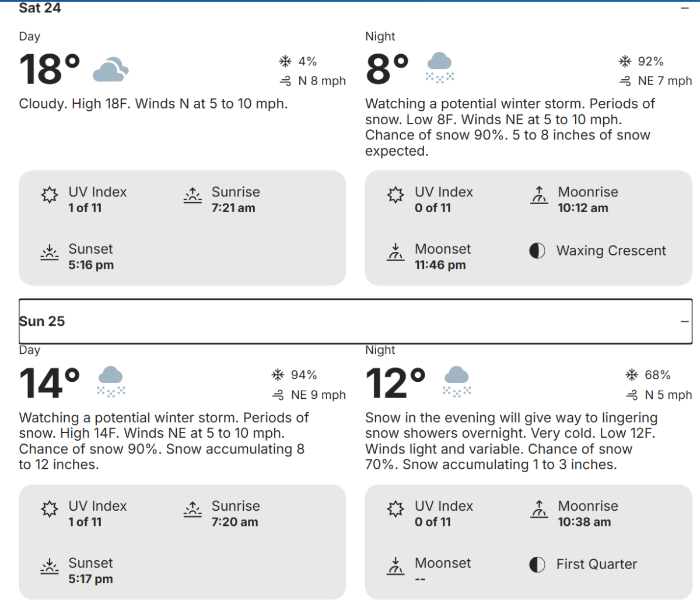Collapse the Sun 25 section using its minus icon
The height and width of the screenshot is (611, 700).
pos(685,321)
